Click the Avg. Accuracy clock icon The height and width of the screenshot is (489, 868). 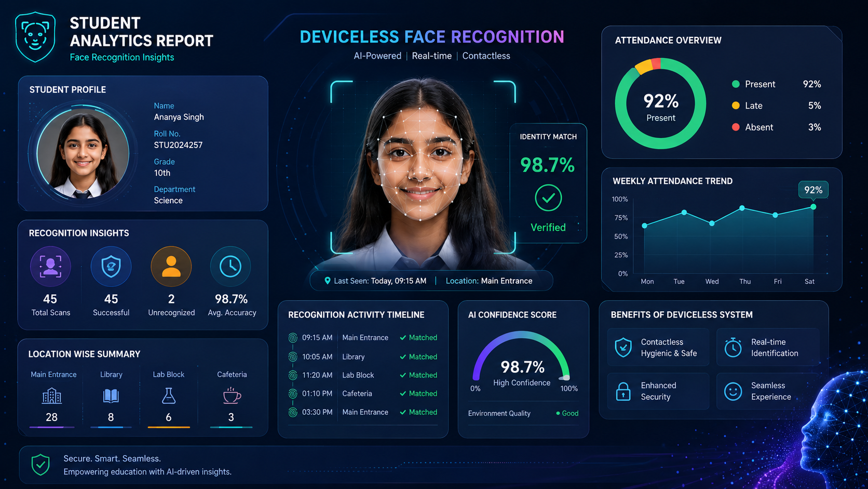(230, 267)
